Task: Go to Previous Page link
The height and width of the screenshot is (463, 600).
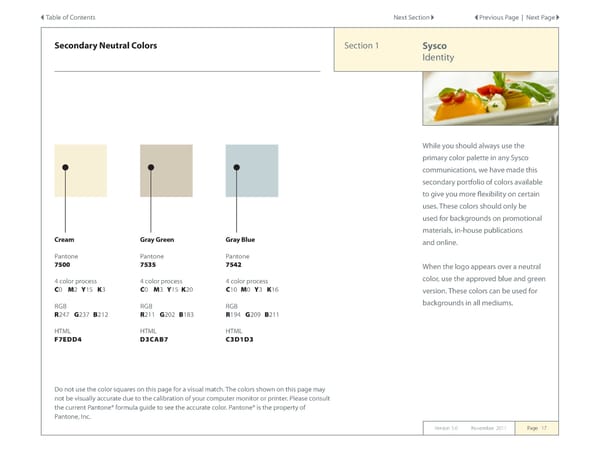Action: 500,17
